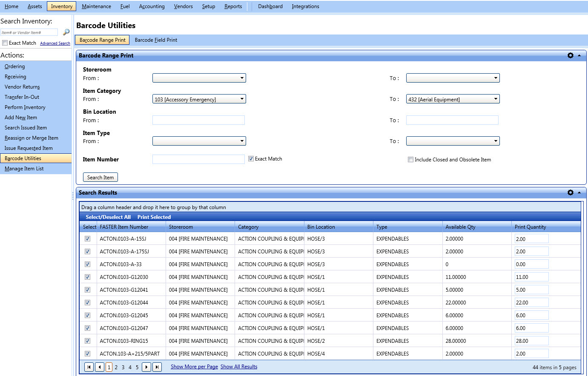
Task: Click the Bin Location From text field
Action: click(198, 120)
